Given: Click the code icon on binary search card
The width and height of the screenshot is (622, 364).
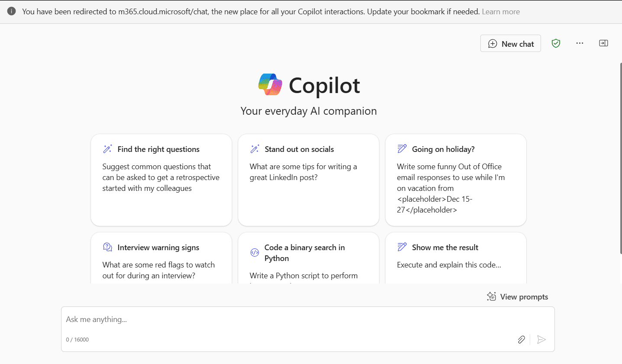Looking at the screenshot, I should tap(255, 251).
